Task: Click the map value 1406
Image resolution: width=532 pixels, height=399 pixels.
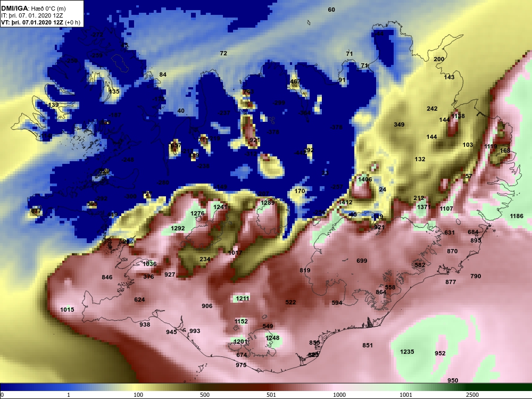Action: (365, 179)
